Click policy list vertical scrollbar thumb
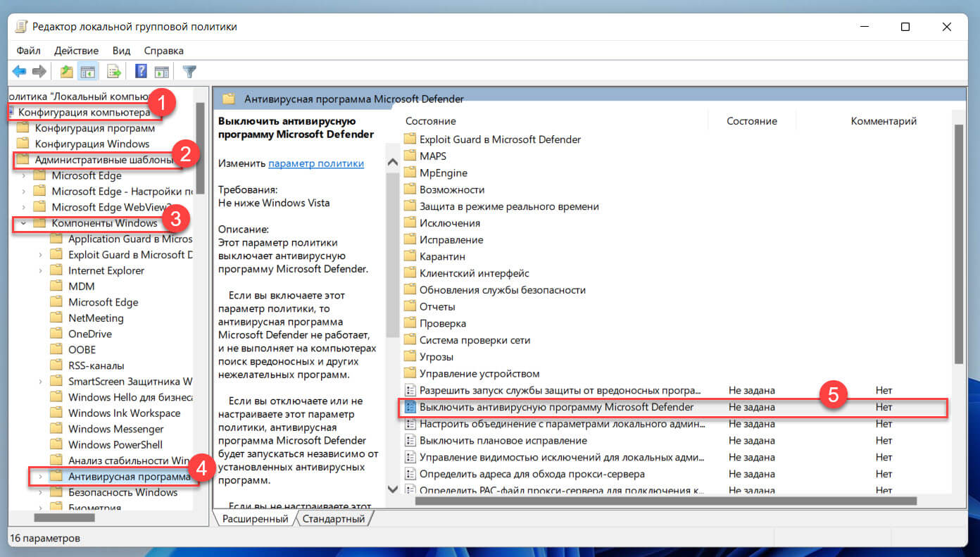This screenshot has height=557, width=980. 957,244
